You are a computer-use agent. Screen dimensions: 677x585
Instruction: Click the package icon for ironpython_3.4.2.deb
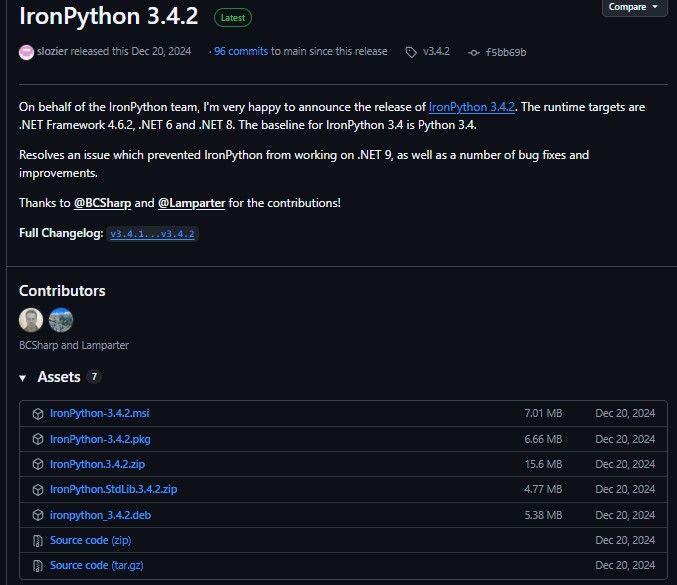tap(38, 515)
